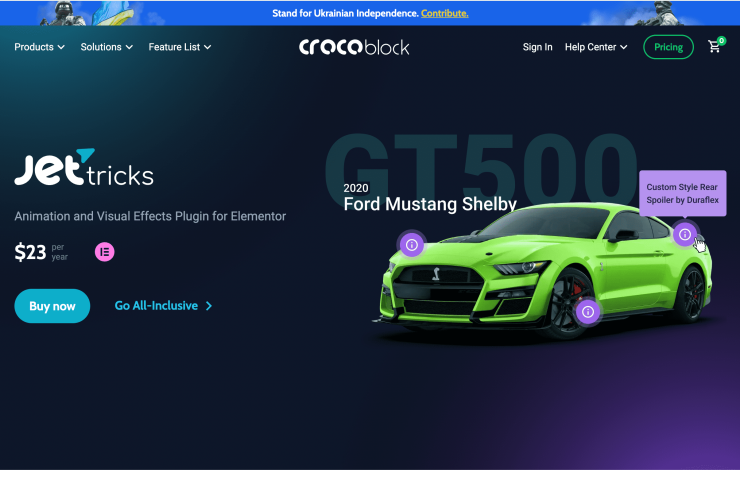Image resolution: width=740 pixels, height=500 pixels.
Task: Click the Sign In menu item
Action: click(537, 47)
